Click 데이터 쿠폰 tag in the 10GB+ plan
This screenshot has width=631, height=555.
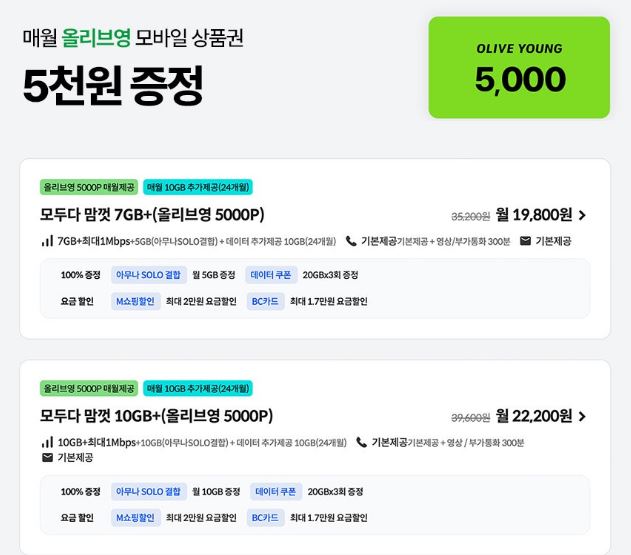276,491
